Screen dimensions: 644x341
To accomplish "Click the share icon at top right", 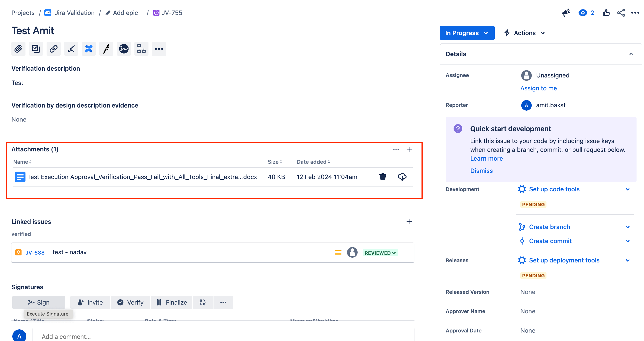I will 621,13.
